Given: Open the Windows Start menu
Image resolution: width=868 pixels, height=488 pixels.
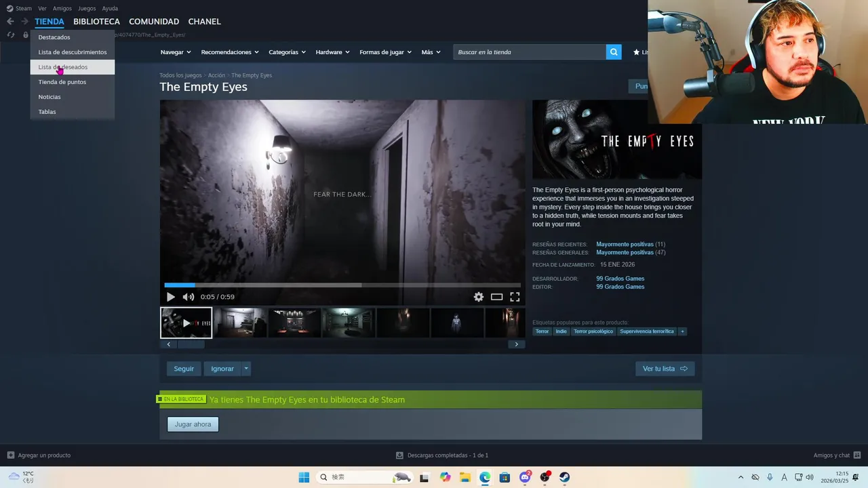Looking at the screenshot, I should pos(304,477).
